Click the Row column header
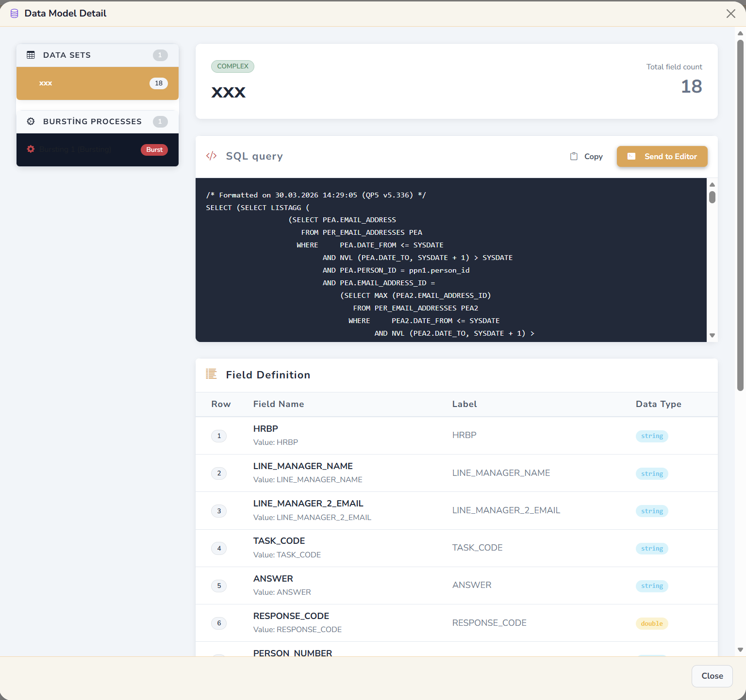 pos(221,404)
